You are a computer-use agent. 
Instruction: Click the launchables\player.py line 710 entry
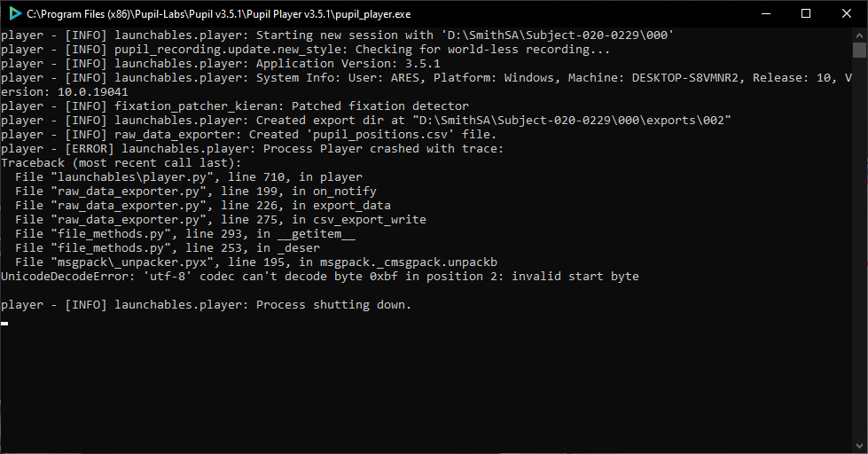click(x=189, y=177)
